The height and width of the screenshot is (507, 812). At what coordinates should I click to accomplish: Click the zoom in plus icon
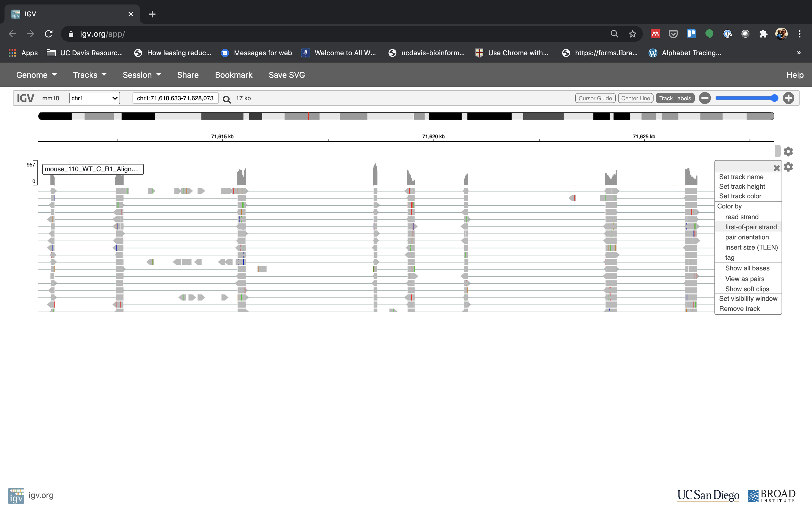pyautogui.click(x=789, y=98)
